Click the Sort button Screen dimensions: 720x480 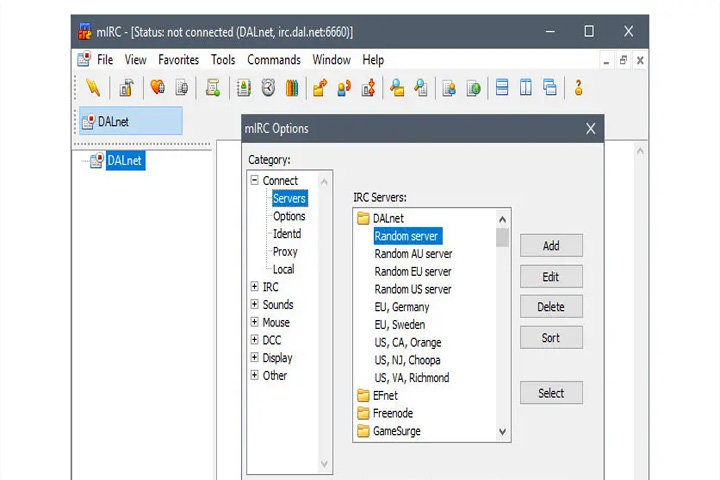[x=551, y=338]
